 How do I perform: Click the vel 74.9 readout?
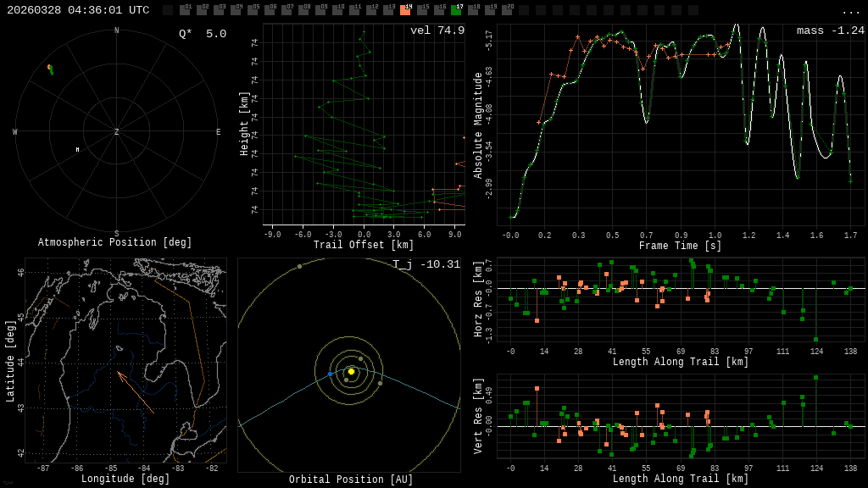click(x=437, y=30)
